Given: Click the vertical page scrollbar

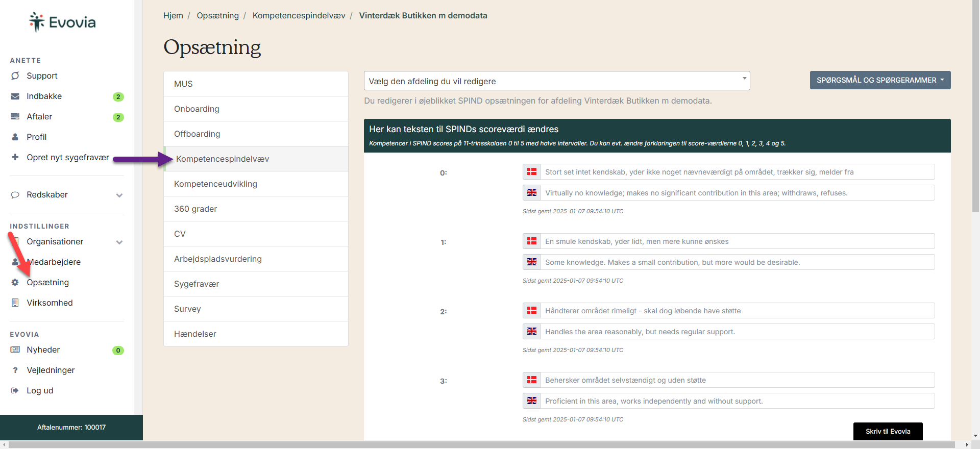Looking at the screenshot, I should 975,107.
